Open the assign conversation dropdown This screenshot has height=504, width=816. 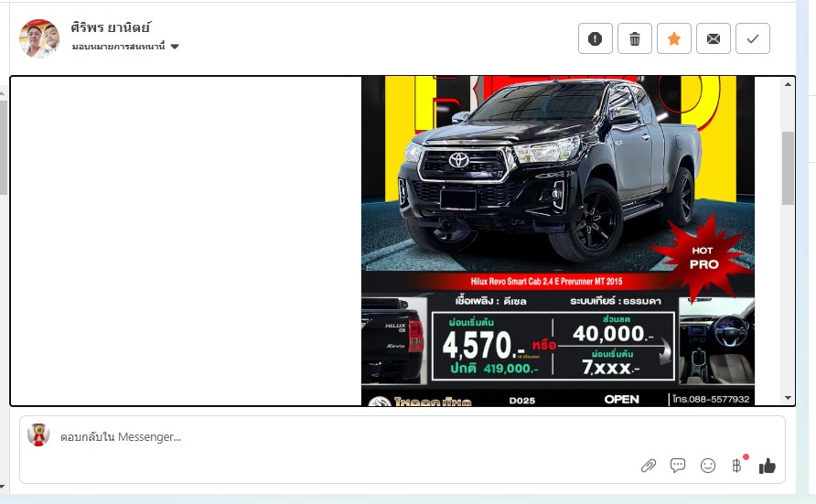pos(125,47)
